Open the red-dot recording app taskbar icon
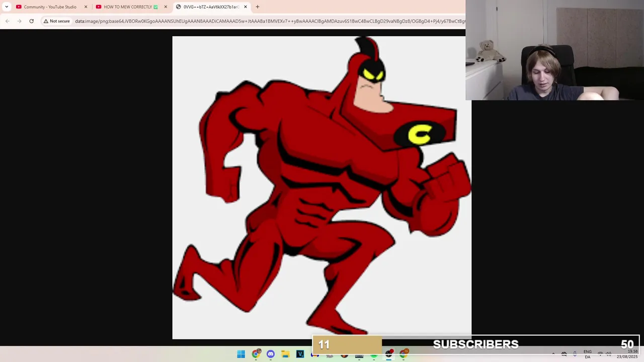The width and height of the screenshot is (644, 362). (x=389, y=354)
